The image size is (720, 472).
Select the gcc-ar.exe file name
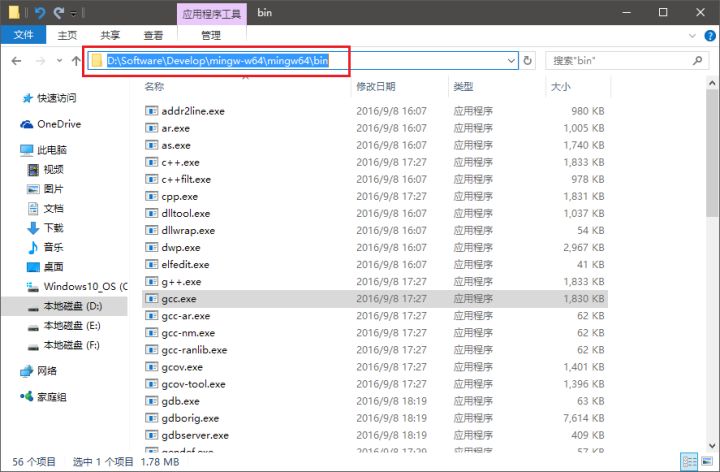[186, 316]
